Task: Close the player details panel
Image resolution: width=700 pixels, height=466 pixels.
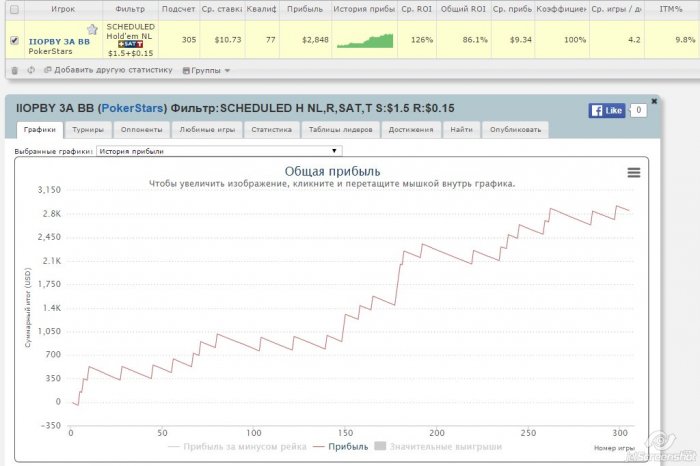Action: pos(654,101)
